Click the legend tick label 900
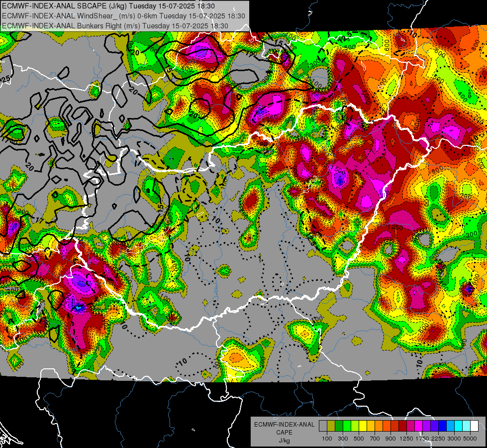 (x=390, y=439)
